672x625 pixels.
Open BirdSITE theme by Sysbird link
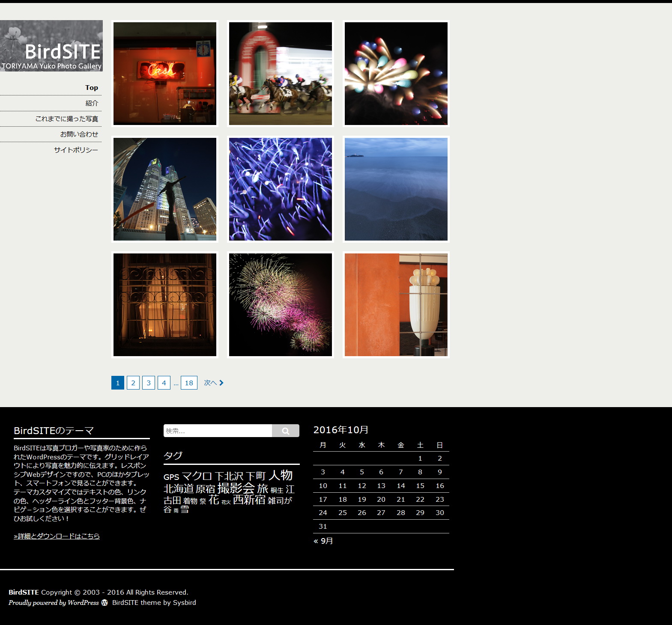click(x=154, y=602)
